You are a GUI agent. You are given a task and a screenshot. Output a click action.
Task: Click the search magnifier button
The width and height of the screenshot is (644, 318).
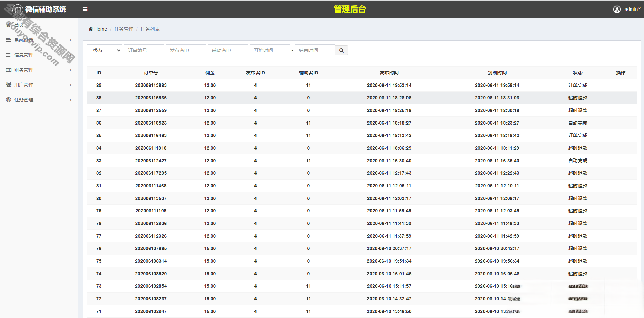pos(341,50)
